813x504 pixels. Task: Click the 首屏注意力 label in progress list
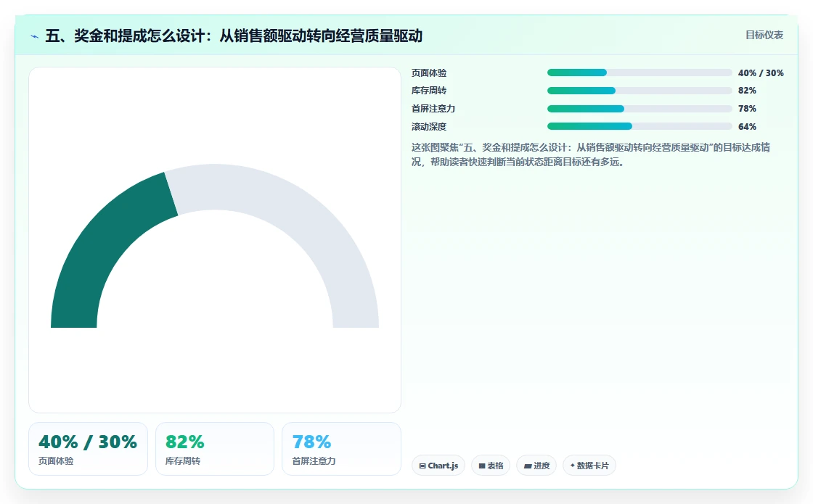point(433,109)
